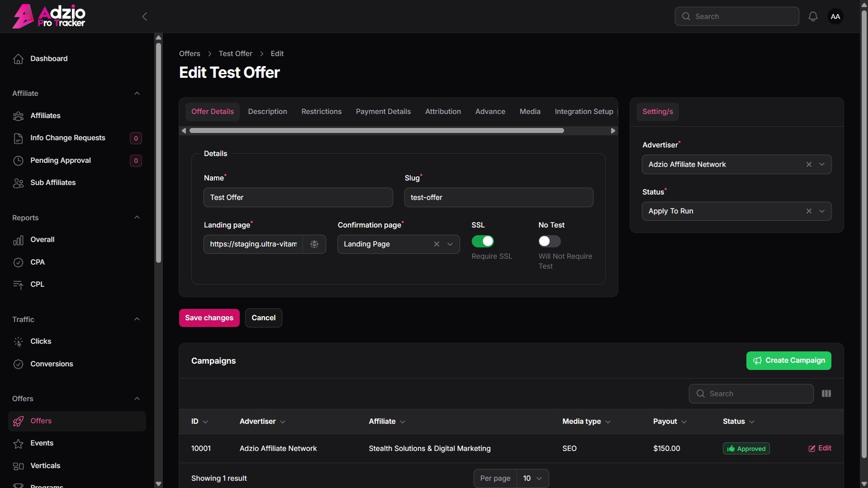Viewport: 868px width, 488px height.
Task: Cancel editing the offer
Action: 263,318
